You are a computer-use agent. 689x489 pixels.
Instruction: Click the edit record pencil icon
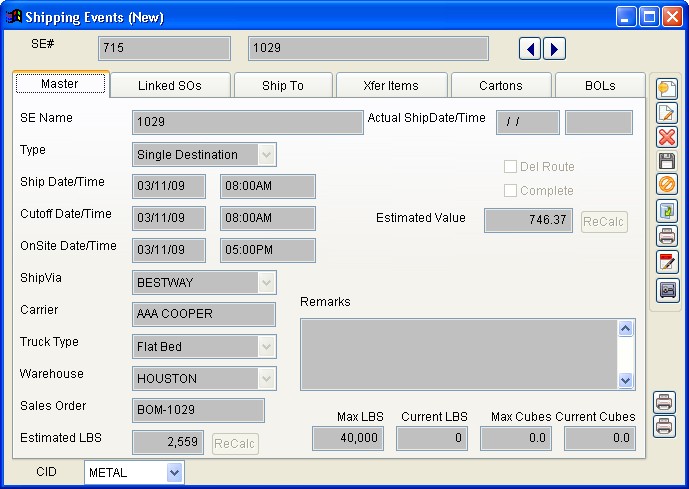tap(667, 113)
